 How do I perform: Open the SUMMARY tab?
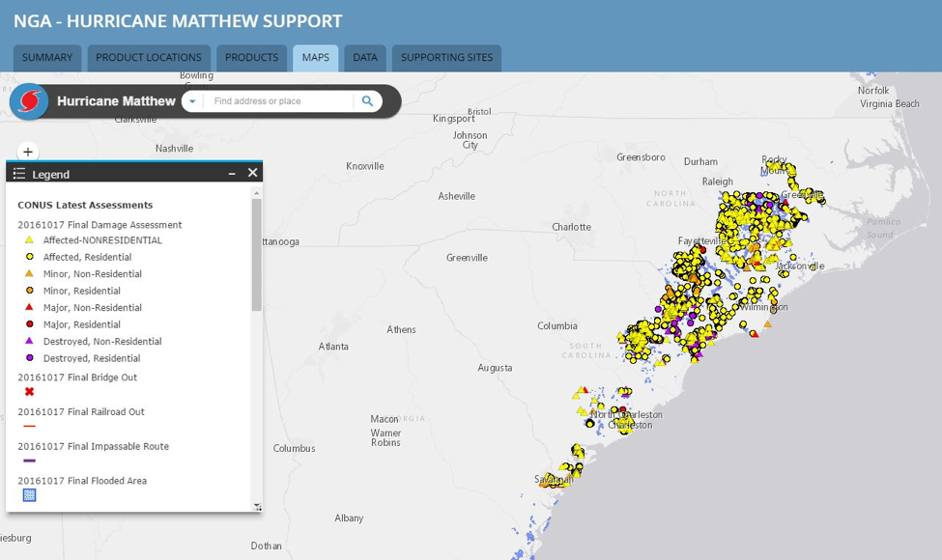click(47, 58)
